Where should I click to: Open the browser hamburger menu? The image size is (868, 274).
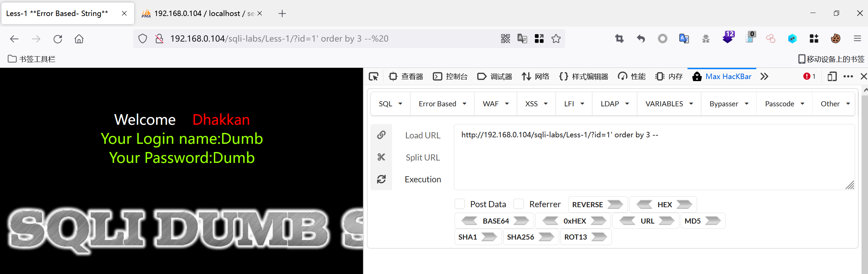click(x=857, y=39)
